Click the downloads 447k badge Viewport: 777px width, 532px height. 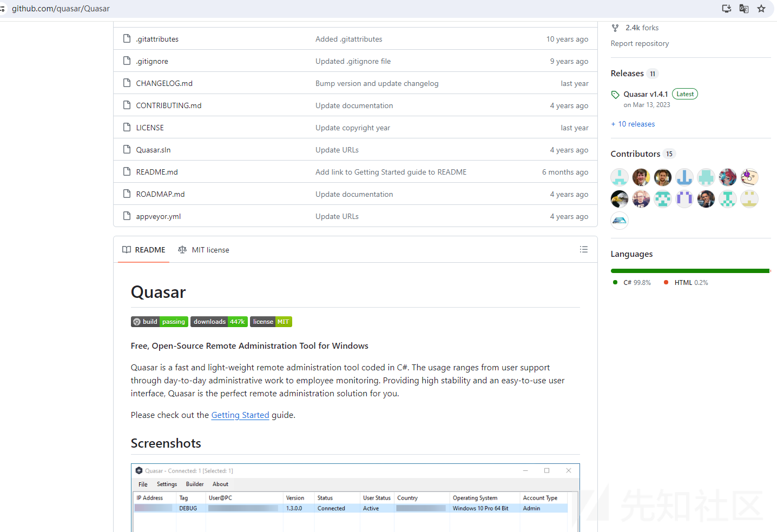tap(219, 322)
